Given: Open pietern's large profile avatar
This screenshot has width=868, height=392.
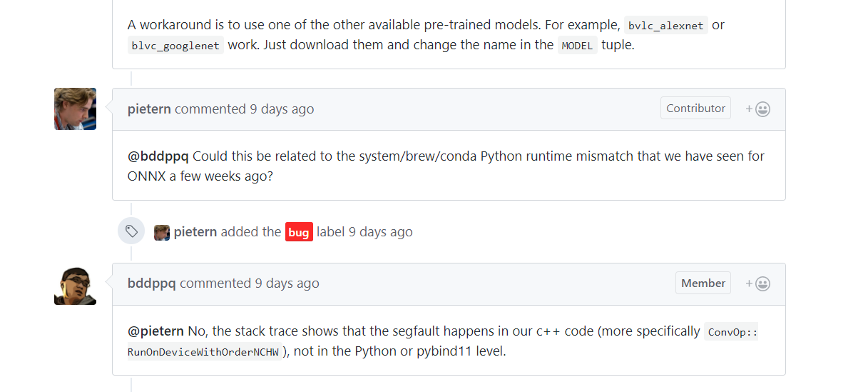Looking at the screenshot, I should pyautogui.click(x=75, y=109).
